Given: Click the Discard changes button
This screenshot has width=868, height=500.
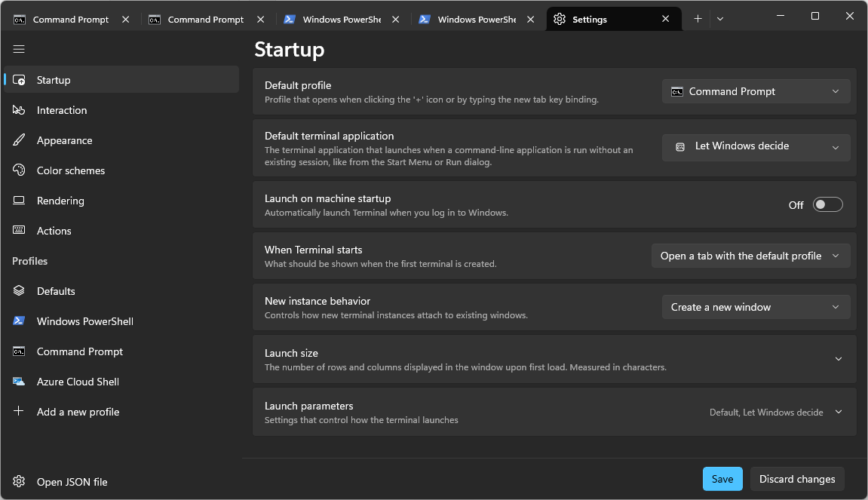Looking at the screenshot, I should 797,479.
